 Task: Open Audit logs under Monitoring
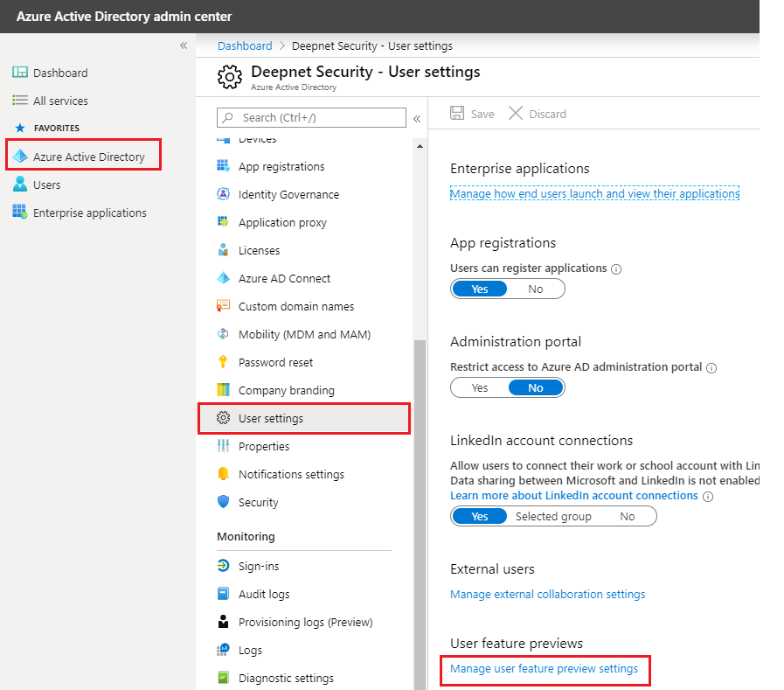click(264, 594)
